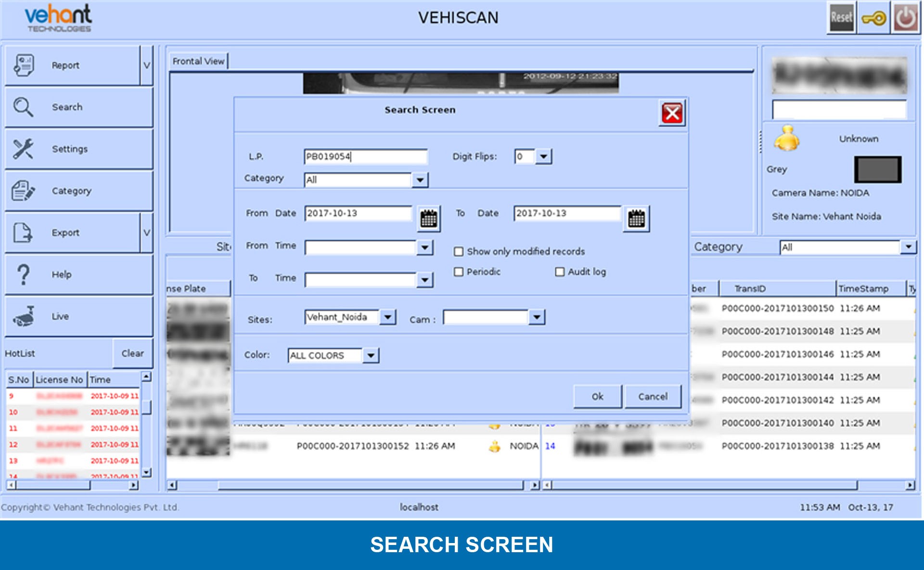Open the Cam dropdown
This screenshot has width=924, height=570.
tap(537, 317)
